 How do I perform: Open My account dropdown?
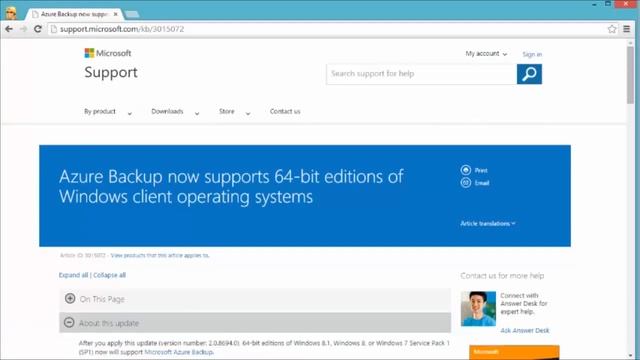(x=486, y=53)
